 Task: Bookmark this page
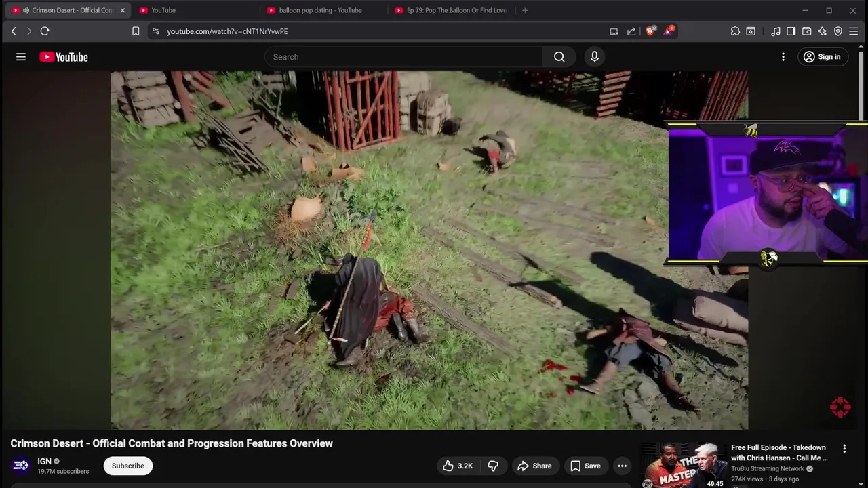pyautogui.click(x=136, y=31)
